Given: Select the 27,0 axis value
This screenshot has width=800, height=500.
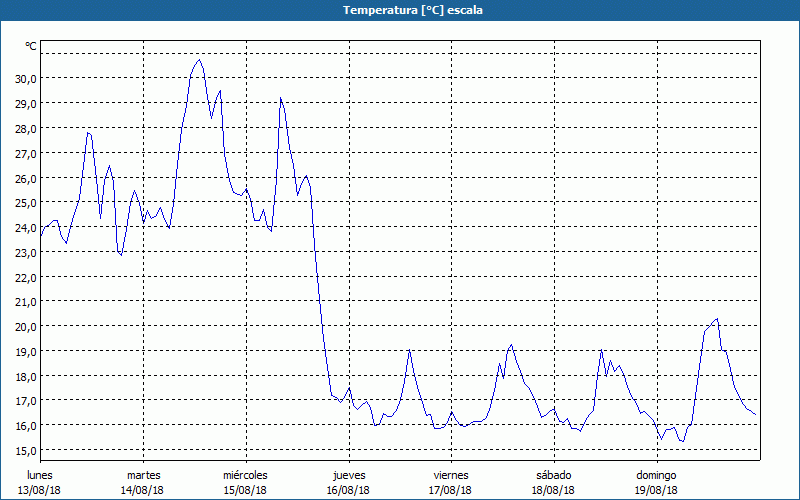Looking at the screenshot, I should (x=26, y=154).
